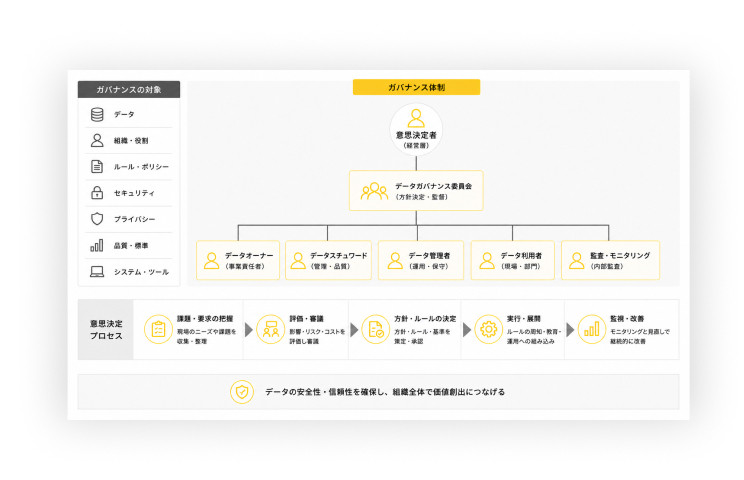Select the データスチュワード role box
This screenshot has height=480, width=744.
[x=328, y=260]
